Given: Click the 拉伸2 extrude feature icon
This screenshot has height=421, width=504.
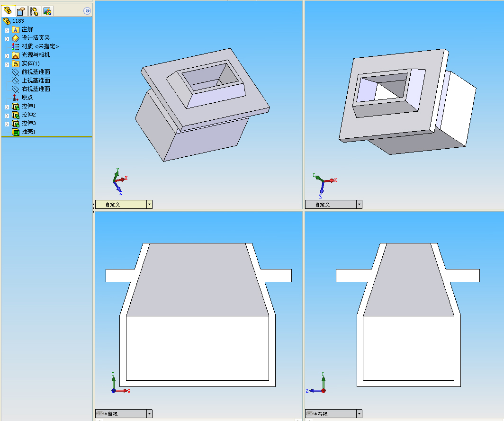Looking at the screenshot, I should click(16, 115).
